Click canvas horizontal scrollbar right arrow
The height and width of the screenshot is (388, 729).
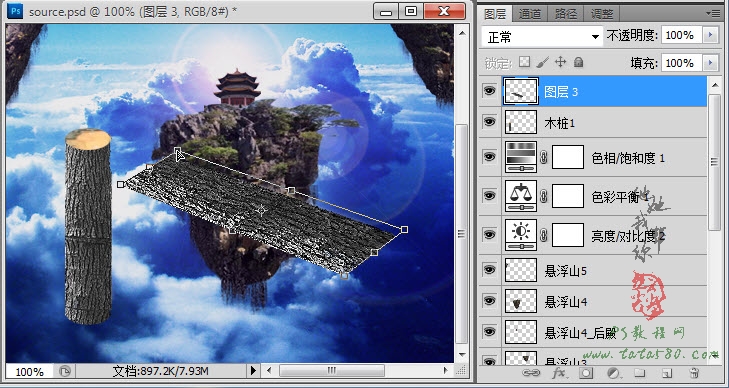[x=446, y=371]
